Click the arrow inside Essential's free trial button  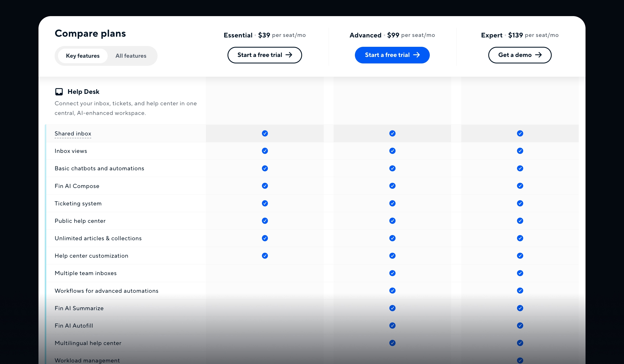[289, 55]
